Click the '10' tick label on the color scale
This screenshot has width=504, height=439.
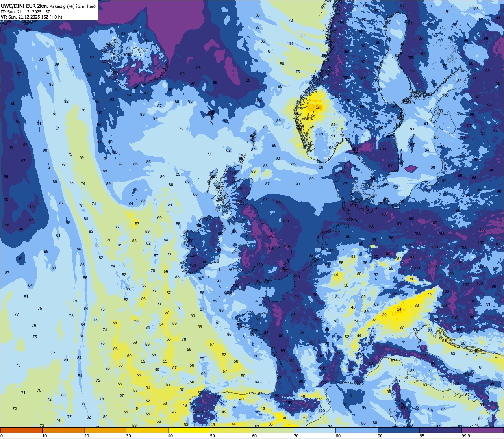click(44, 436)
